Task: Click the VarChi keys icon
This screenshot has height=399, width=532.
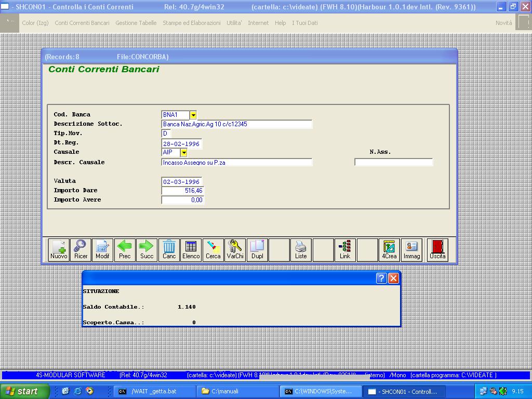Action: pos(235,250)
